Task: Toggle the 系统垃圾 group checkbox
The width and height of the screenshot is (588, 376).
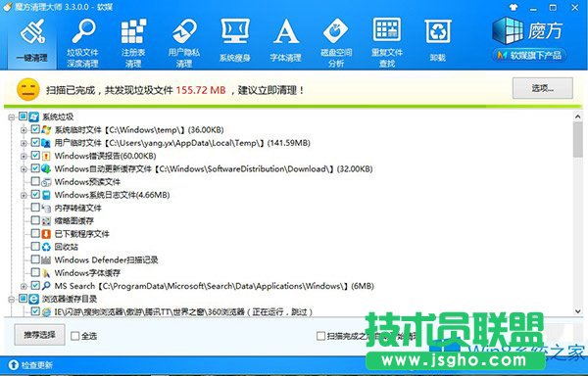Action: (x=23, y=117)
